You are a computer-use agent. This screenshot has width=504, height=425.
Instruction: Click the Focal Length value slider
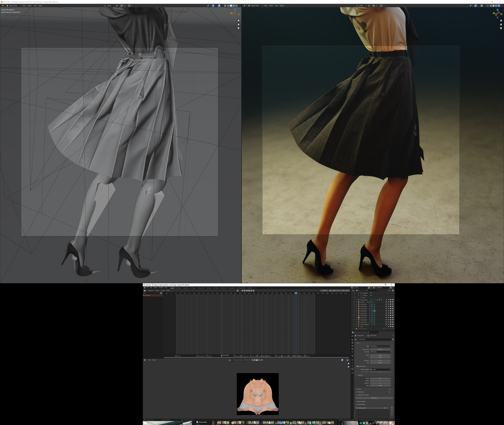point(380,349)
